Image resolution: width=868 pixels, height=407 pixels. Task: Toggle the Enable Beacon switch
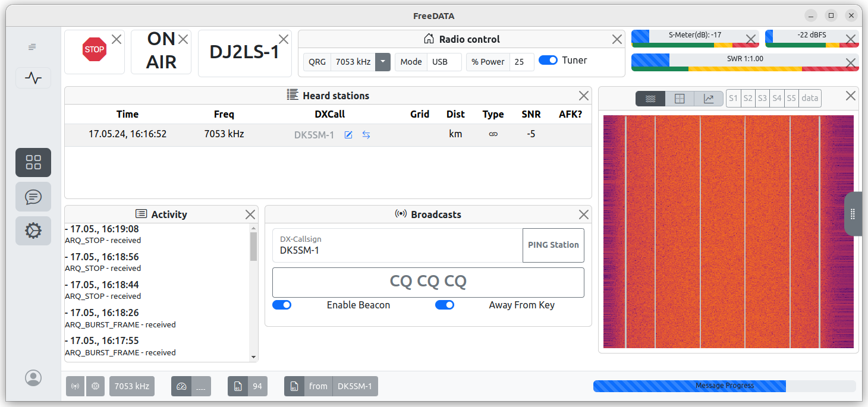coord(282,305)
